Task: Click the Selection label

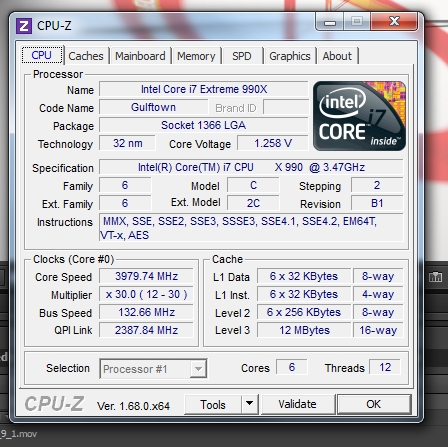Action: [68, 368]
